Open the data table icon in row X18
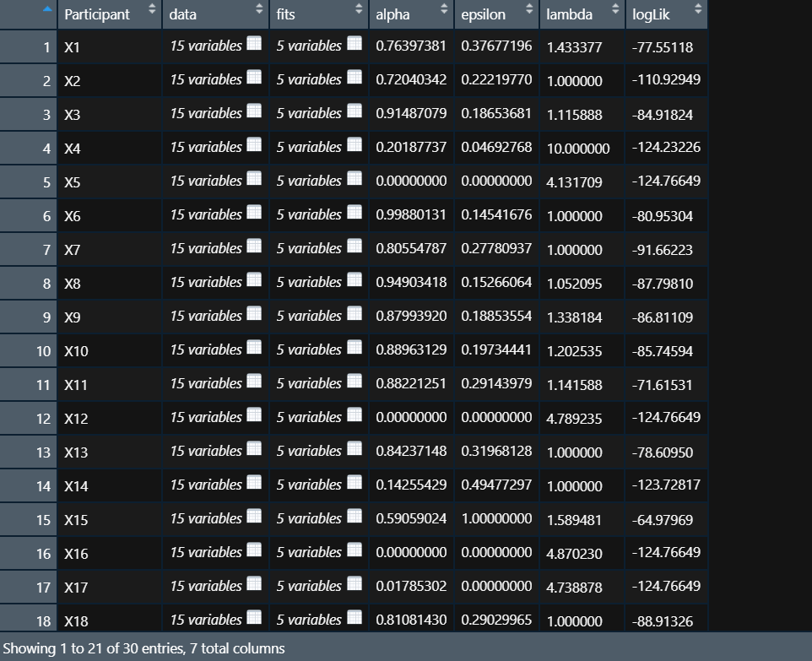Image resolution: width=812 pixels, height=661 pixels. pos(254,617)
